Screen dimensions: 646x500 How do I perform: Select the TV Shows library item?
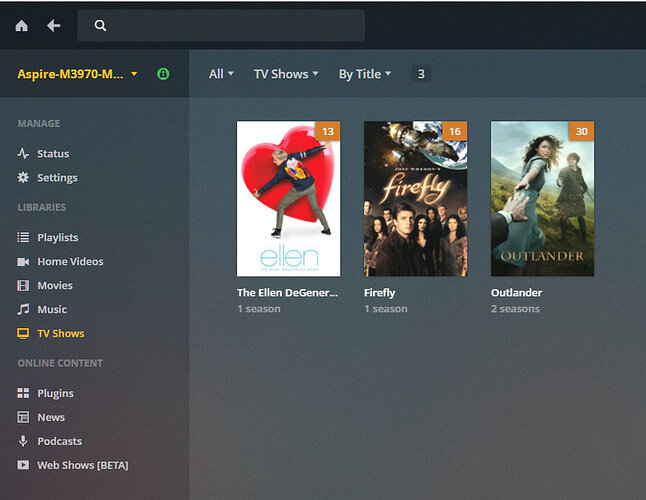[61, 333]
